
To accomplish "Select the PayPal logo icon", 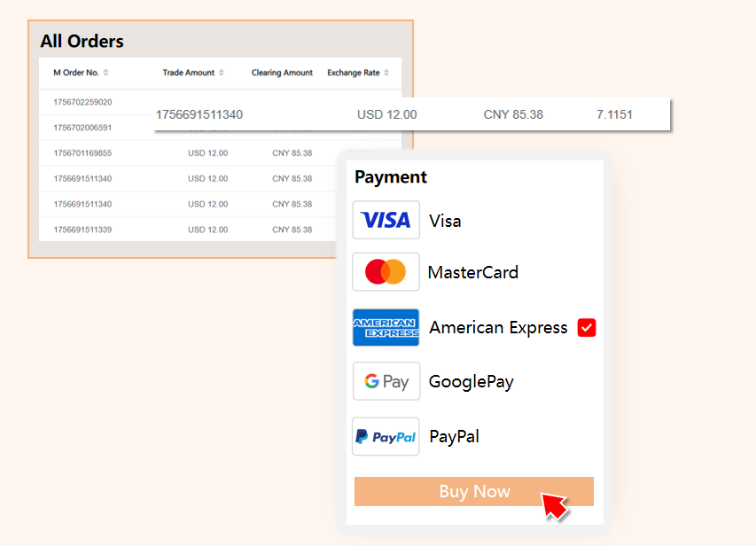I will click(x=386, y=437).
